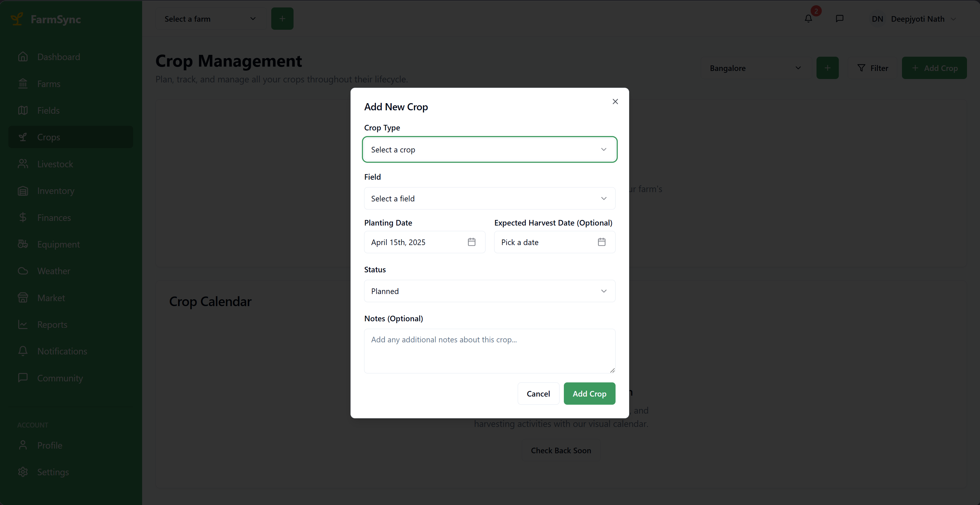The image size is (980, 505).
Task: Go to Settings in sidebar
Action: (71, 472)
